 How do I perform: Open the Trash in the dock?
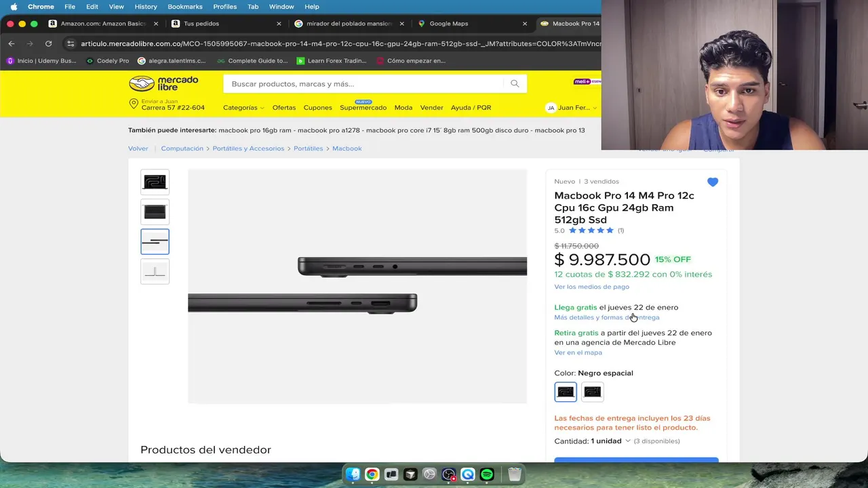click(x=515, y=474)
